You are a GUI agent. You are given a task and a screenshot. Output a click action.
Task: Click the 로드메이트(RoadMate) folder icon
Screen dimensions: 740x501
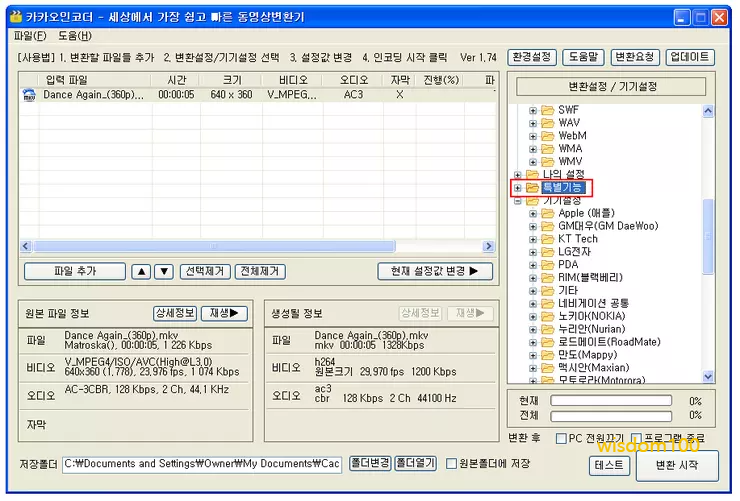coord(547,342)
